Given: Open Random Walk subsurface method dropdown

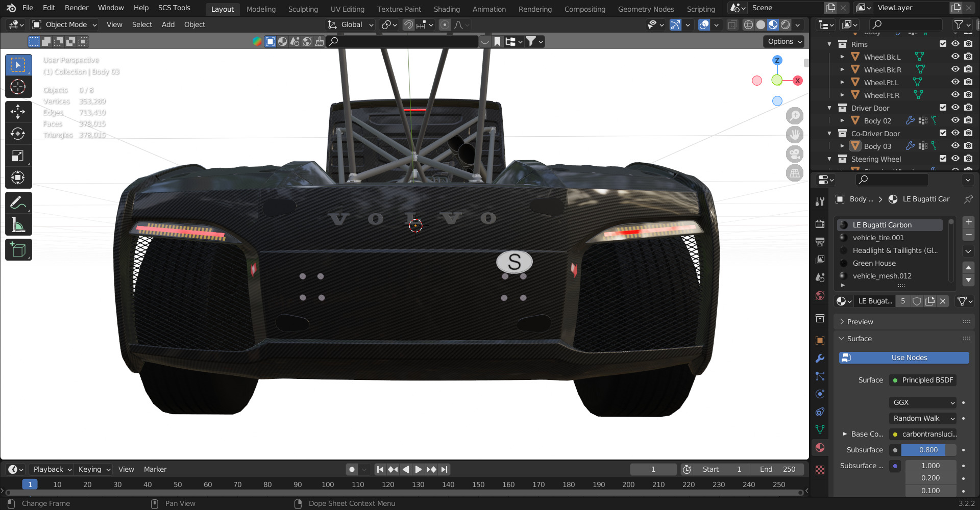Looking at the screenshot, I should [x=923, y=418].
